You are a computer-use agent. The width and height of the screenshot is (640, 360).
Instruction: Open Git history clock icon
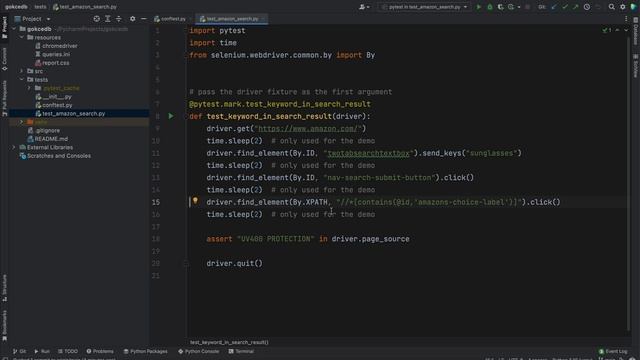click(587, 7)
